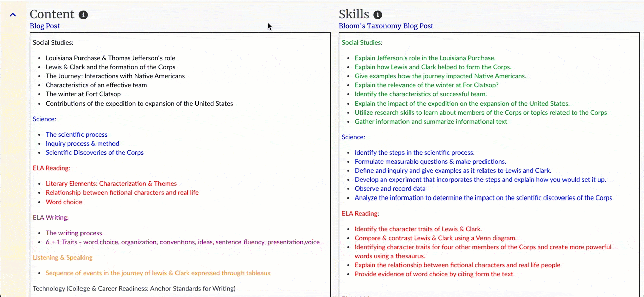
Task: Click the 'ELA Writing:' heading in Content box
Action: pos(50,217)
